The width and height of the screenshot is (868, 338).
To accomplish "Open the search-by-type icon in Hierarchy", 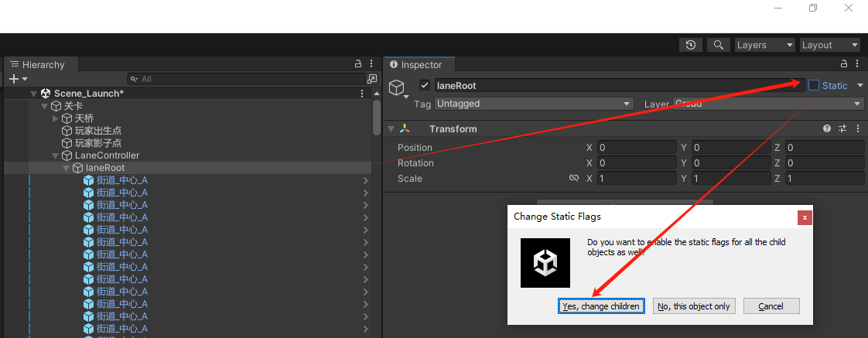I will click(372, 79).
